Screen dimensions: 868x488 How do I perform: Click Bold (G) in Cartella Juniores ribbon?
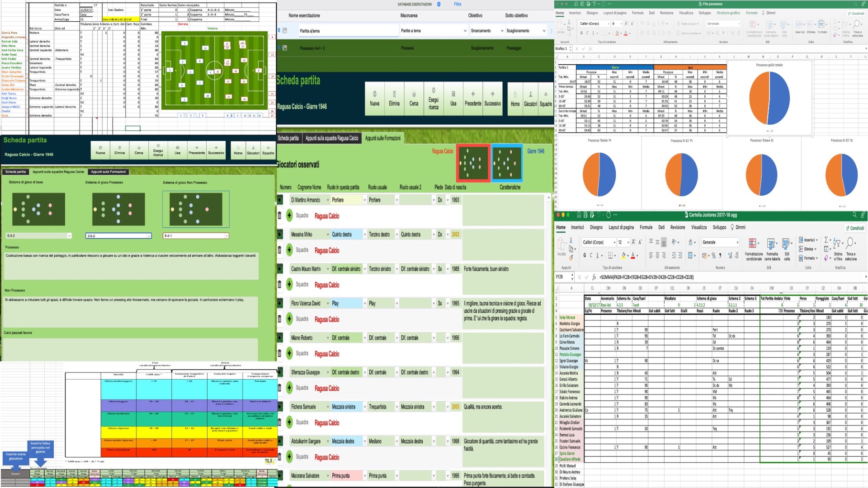click(585, 255)
